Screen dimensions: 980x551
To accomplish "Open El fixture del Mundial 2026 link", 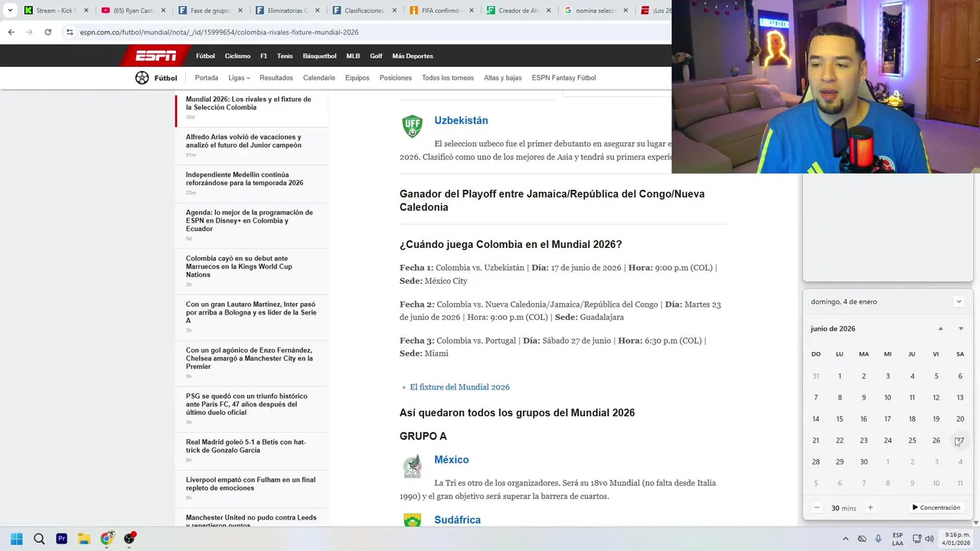I will pos(459,387).
